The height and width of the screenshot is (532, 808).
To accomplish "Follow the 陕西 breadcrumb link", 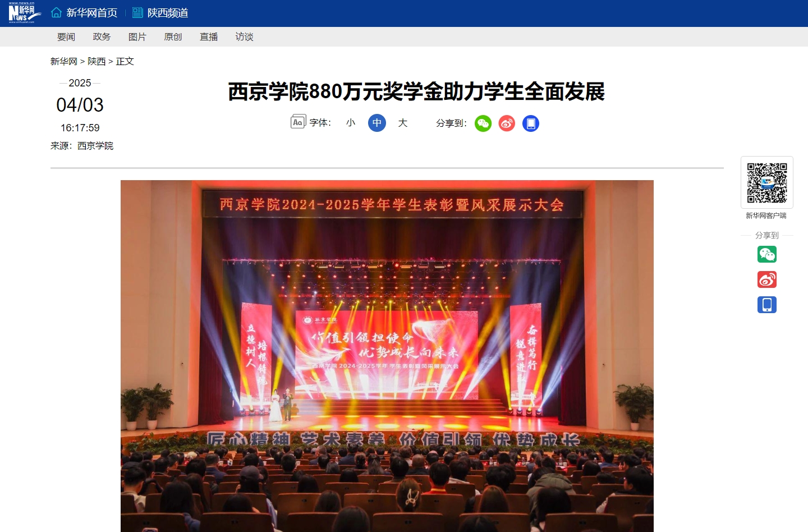I will point(97,61).
